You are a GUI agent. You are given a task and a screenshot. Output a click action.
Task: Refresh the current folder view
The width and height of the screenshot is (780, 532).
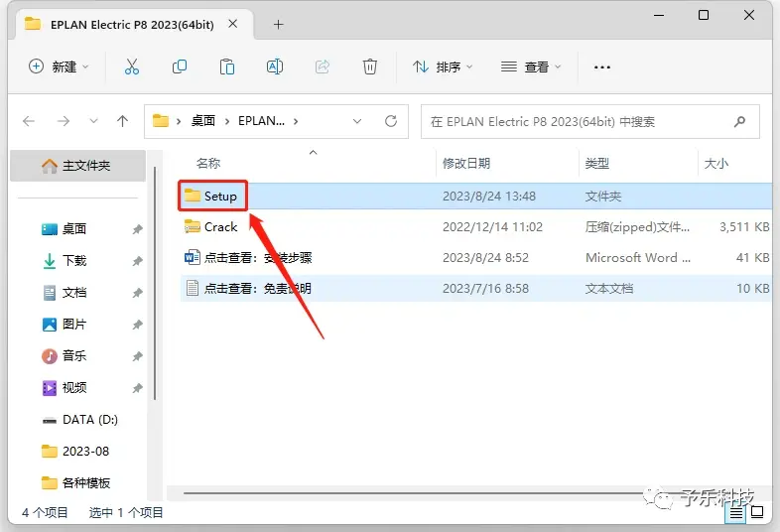click(391, 121)
